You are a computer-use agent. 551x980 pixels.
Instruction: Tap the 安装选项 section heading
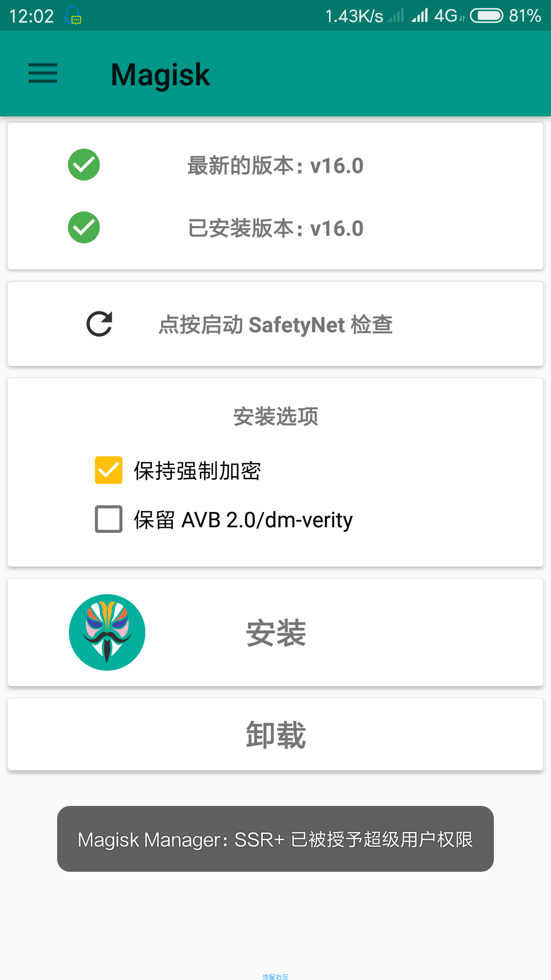[x=275, y=416]
